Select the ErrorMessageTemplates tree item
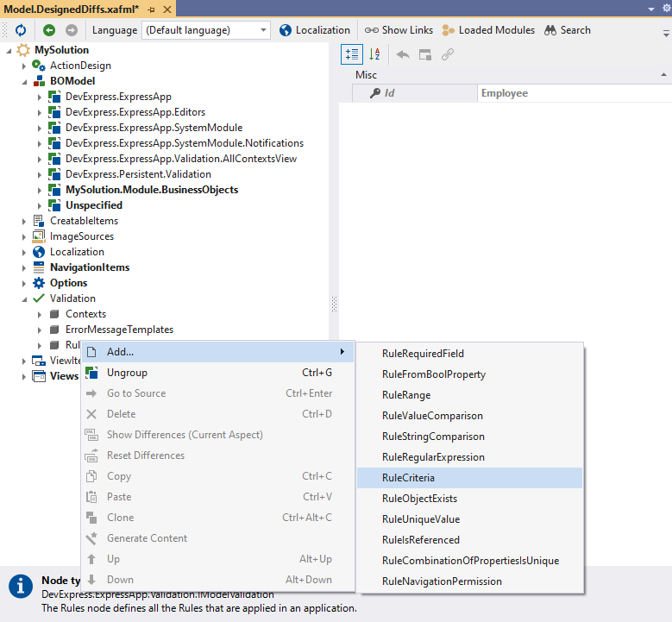The width and height of the screenshot is (672, 622). point(119,330)
